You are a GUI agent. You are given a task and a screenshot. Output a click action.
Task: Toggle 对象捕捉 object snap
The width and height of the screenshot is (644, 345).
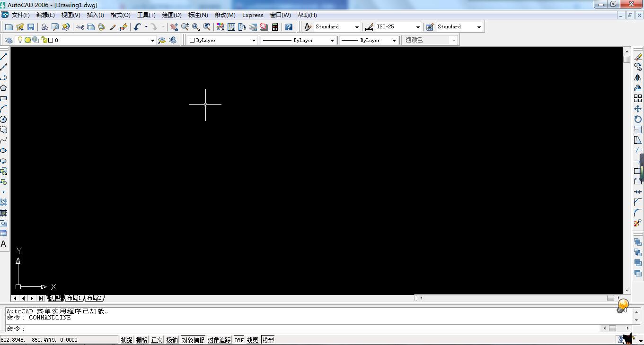[x=193, y=340]
